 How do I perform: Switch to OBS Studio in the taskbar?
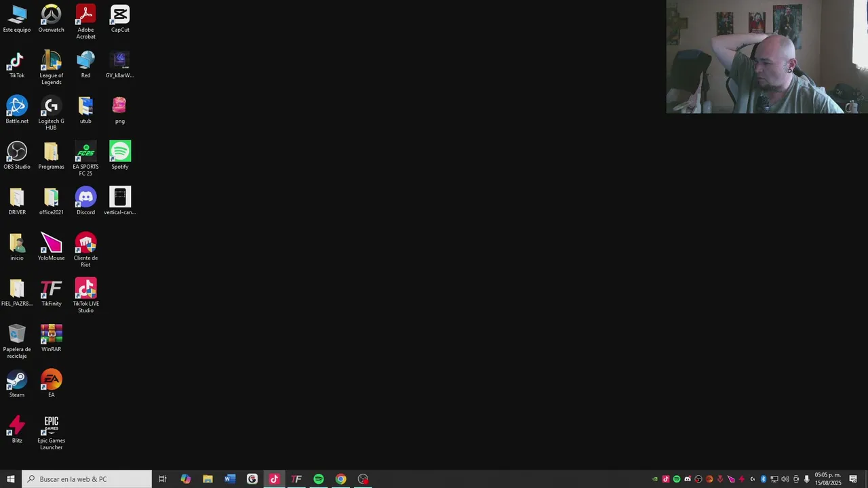pos(363,479)
